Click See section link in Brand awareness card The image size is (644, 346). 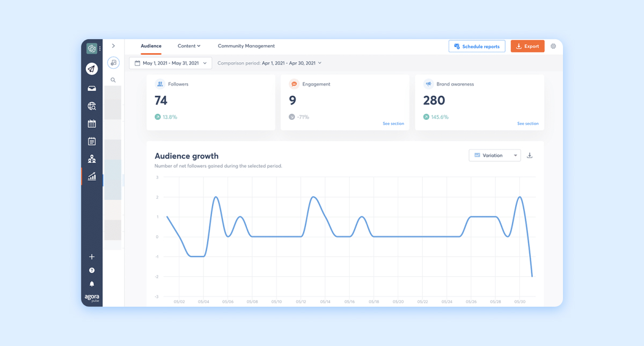coord(528,124)
